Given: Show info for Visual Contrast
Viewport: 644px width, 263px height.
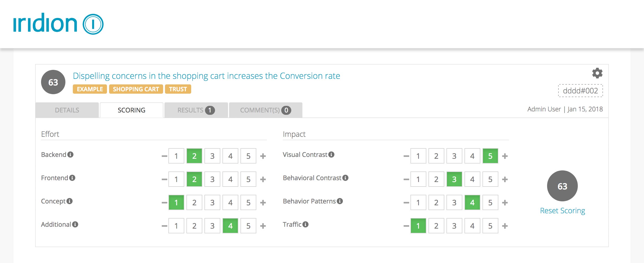Looking at the screenshot, I should tap(331, 155).
